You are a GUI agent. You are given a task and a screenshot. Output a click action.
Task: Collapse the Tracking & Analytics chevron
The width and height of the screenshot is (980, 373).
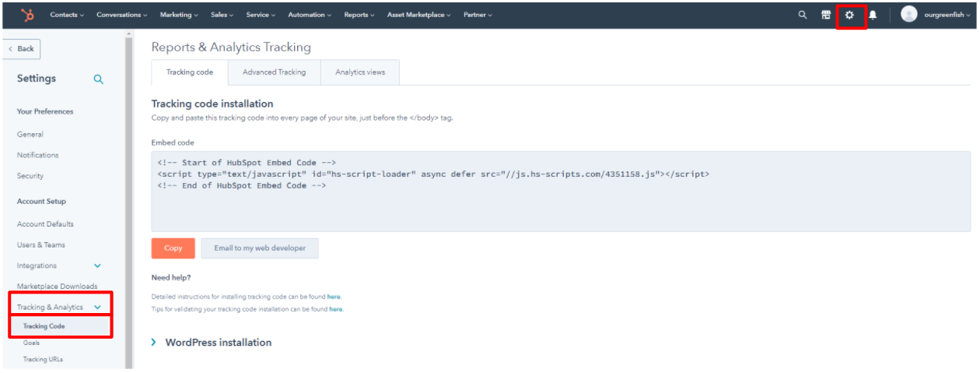pos(97,307)
